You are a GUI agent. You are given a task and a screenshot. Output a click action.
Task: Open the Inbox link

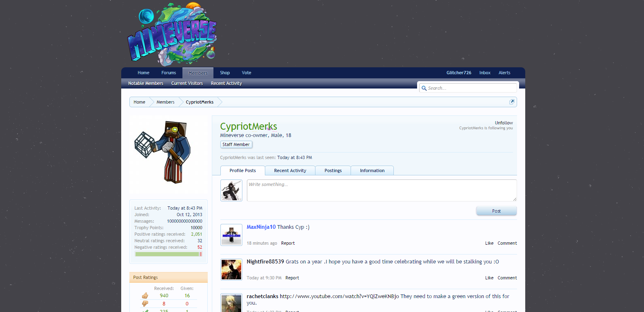[485, 73]
